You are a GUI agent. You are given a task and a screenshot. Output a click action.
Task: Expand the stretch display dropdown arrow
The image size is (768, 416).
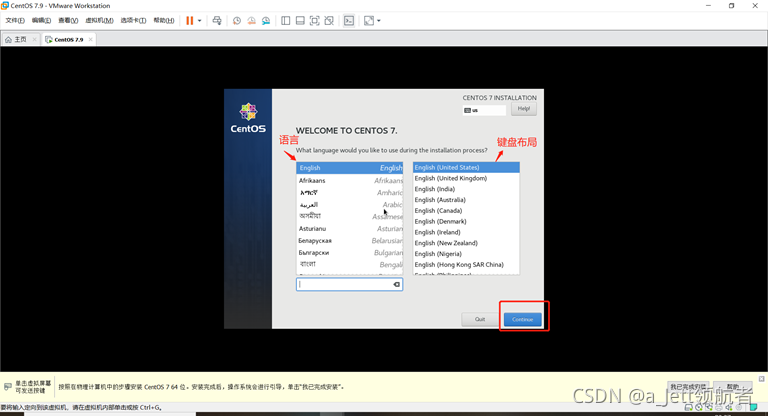click(379, 21)
